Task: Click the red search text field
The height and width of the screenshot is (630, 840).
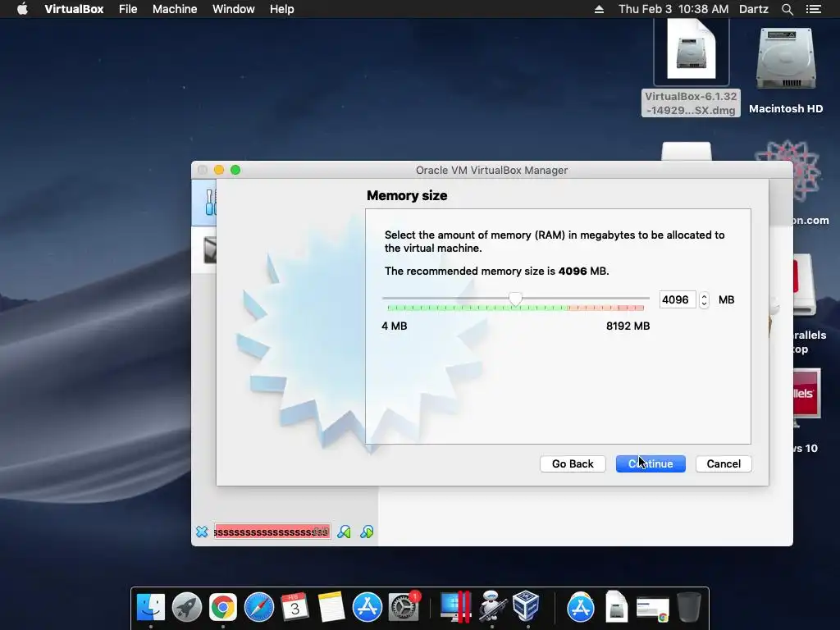Action: (272, 532)
